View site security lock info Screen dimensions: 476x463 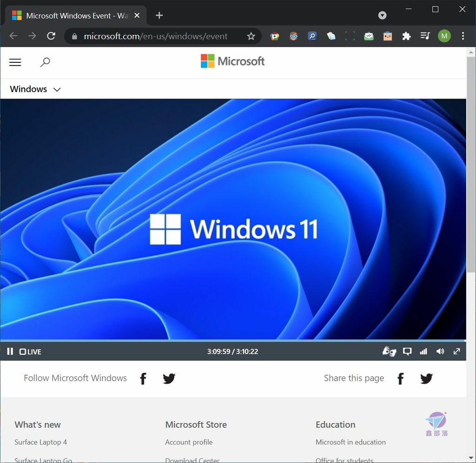[74, 36]
